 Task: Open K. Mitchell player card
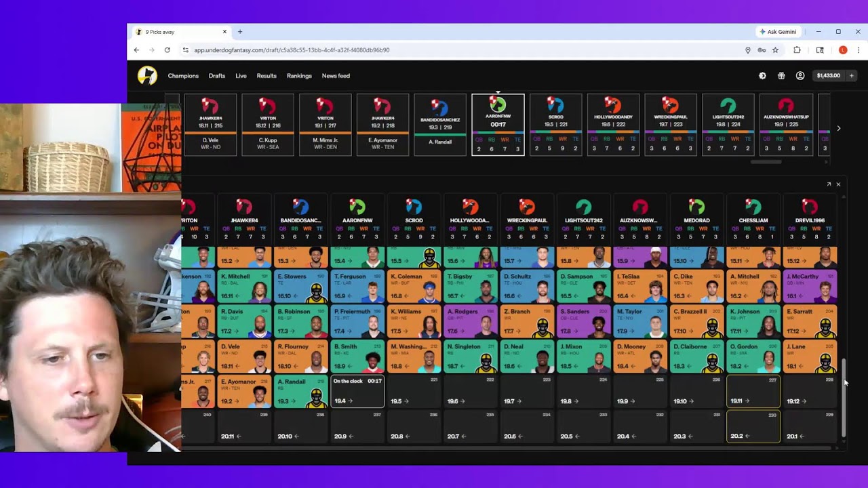click(x=244, y=287)
